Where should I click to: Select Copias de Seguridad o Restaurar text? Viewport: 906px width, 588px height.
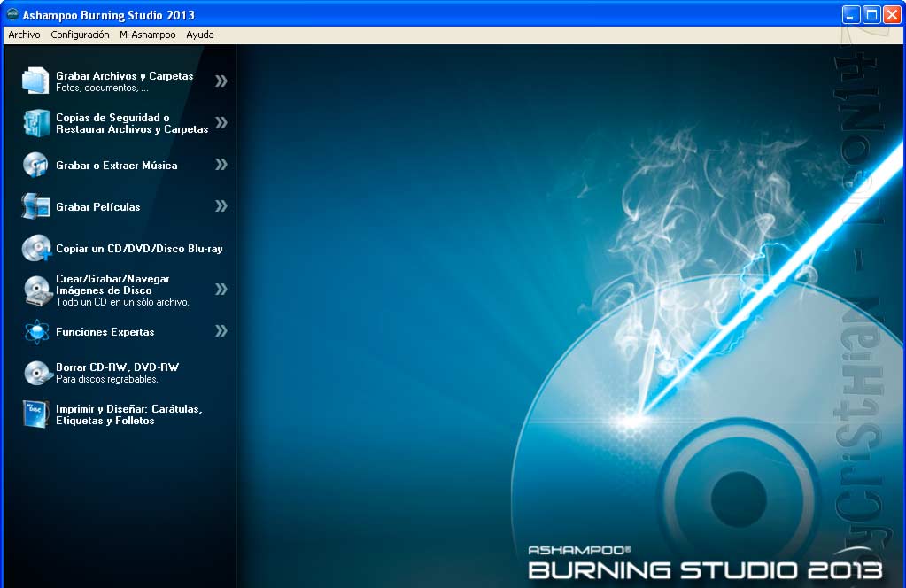[x=132, y=123]
